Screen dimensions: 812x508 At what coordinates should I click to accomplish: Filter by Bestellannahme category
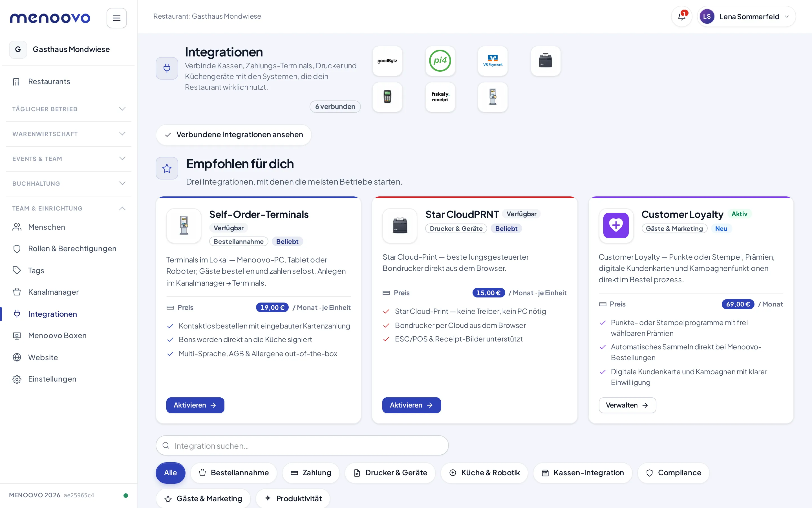[233, 473]
